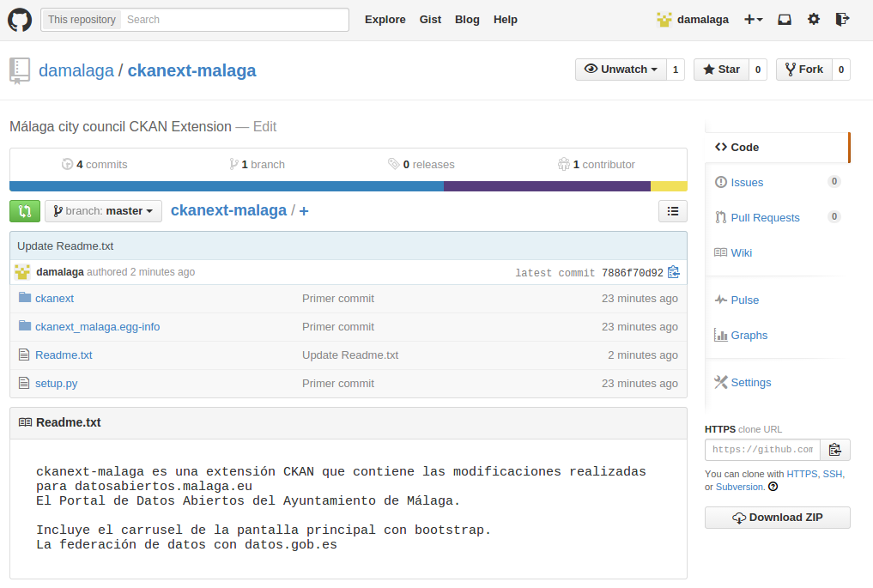The height and width of the screenshot is (588, 873).
Task: Open the Gist link in header
Action: (x=430, y=20)
